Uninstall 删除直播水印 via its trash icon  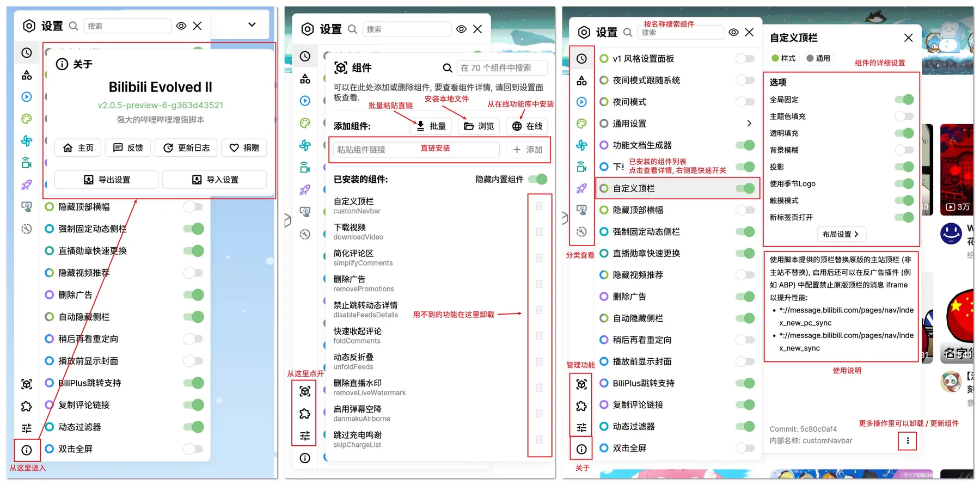[x=539, y=388]
